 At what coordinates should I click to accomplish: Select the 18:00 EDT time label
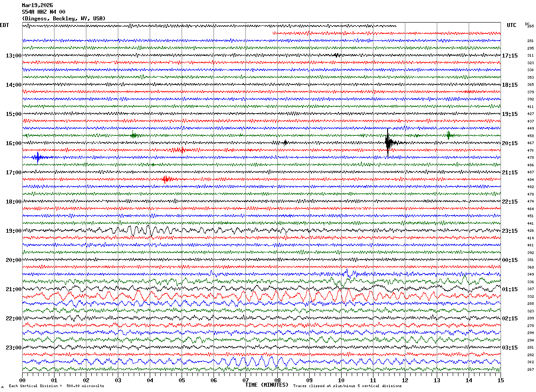14,201
